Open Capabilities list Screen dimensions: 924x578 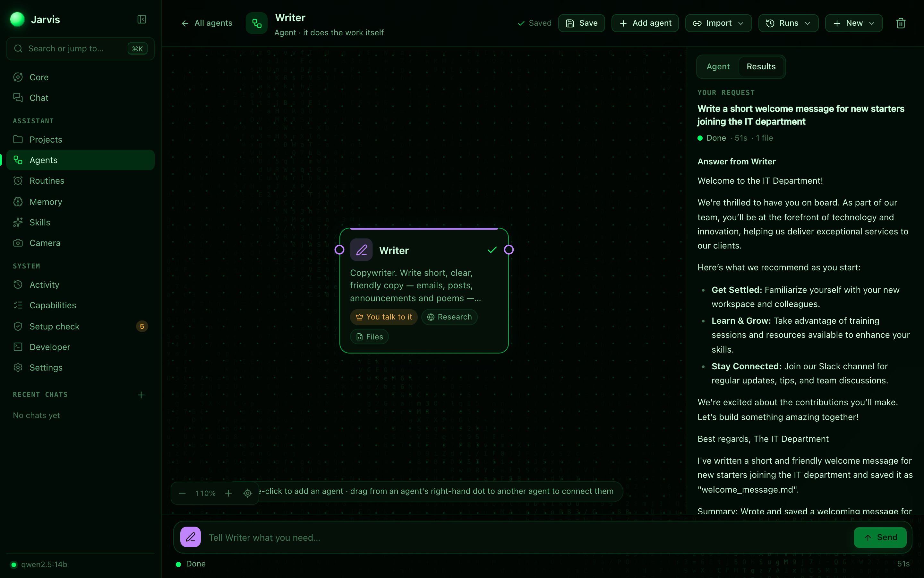point(81,305)
